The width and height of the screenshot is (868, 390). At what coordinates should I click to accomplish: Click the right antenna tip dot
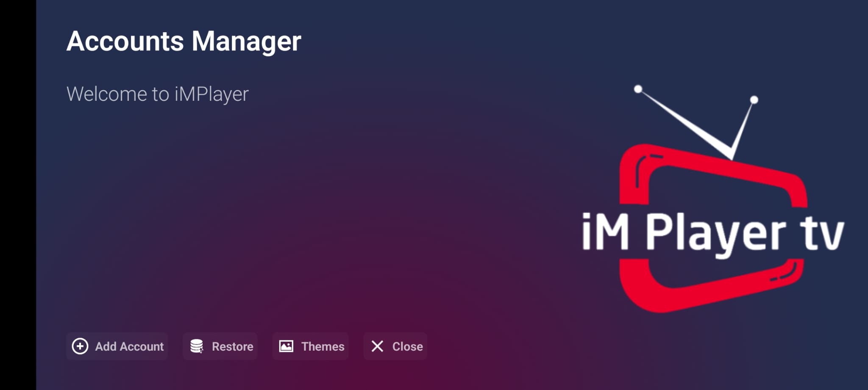(754, 100)
